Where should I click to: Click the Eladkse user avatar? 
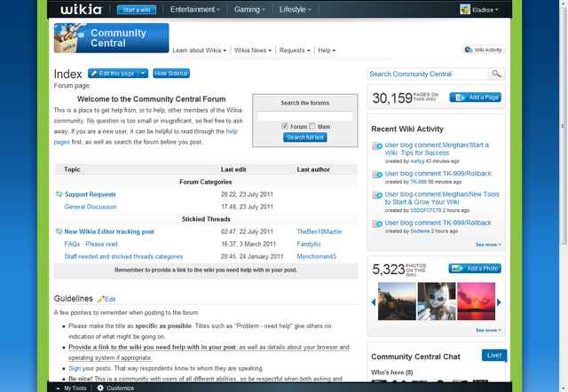click(x=465, y=10)
